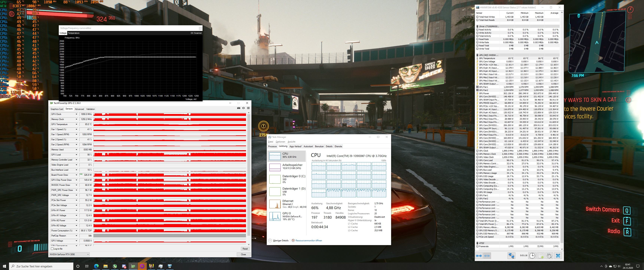Image resolution: width=644 pixels, height=270 pixels.
Task: Click HWiNFO expand columns arrows icon
Action: point(479,256)
